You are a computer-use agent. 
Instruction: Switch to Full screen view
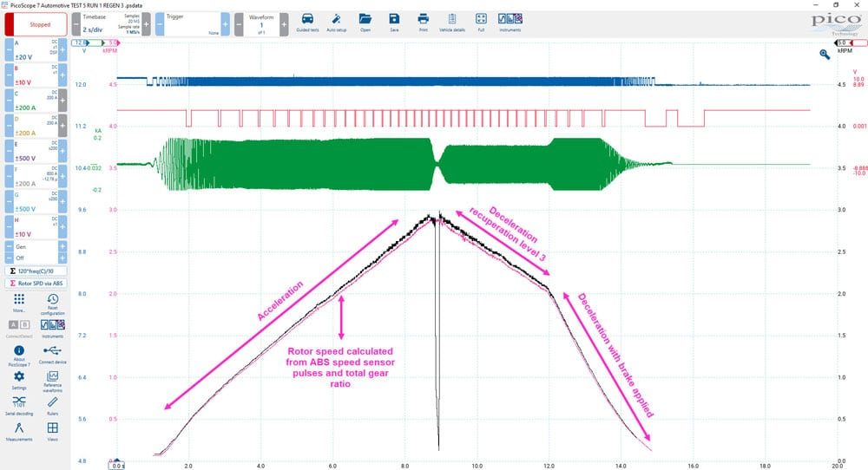[x=481, y=23]
